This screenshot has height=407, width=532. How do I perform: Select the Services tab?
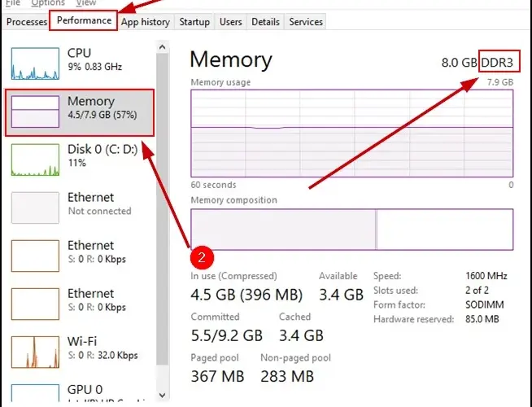pyautogui.click(x=305, y=22)
